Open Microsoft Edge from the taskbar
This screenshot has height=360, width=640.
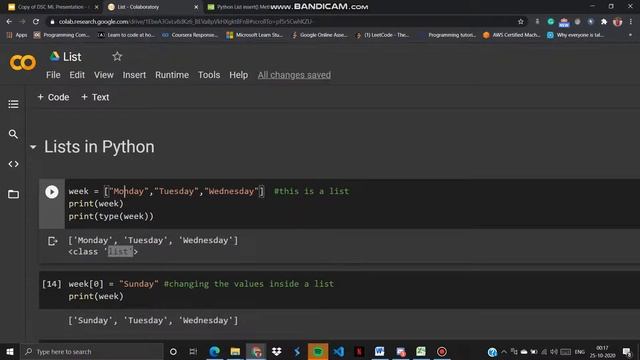(x=215, y=351)
